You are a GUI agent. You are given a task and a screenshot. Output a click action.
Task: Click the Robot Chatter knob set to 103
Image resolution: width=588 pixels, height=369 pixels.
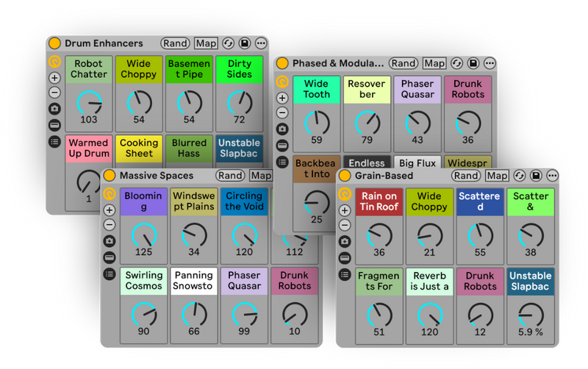[x=89, y=102]
